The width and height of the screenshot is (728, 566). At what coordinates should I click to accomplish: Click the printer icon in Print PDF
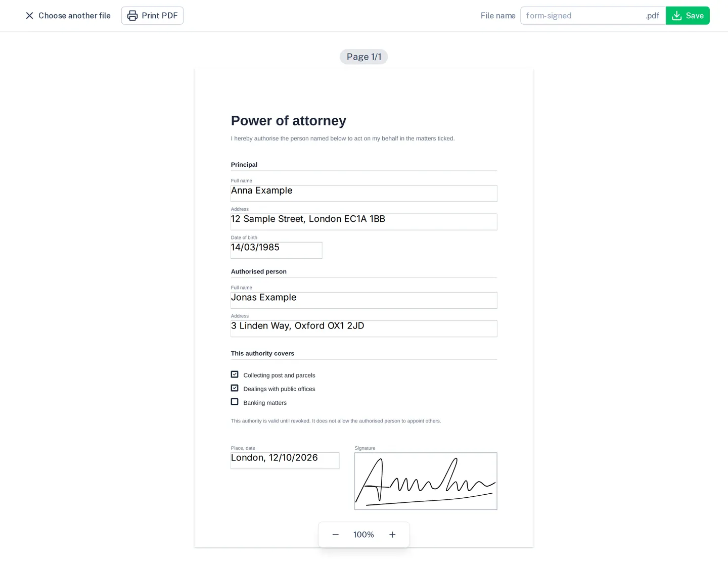click(x=132, y=16)
